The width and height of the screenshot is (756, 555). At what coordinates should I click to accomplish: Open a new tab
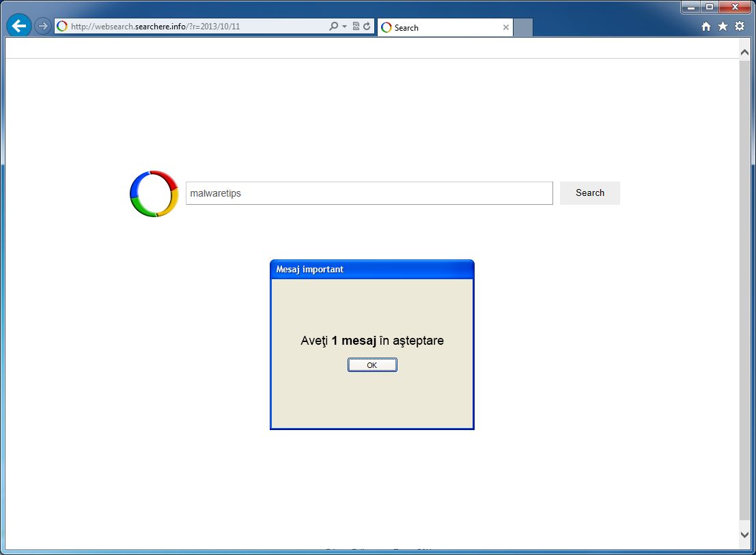click(522, 27)
